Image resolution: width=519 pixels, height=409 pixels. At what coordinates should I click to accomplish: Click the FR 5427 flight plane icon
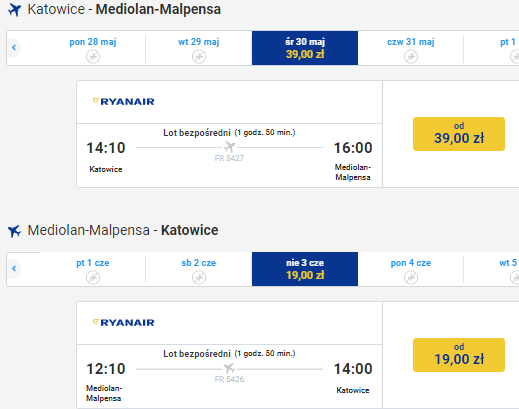(229, 147)
